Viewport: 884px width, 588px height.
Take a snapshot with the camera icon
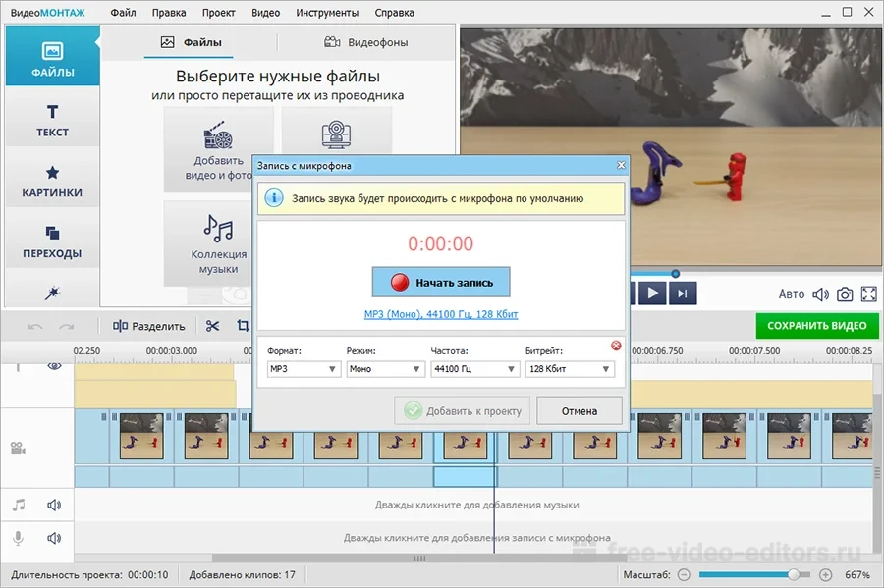click(x=845, y=294)
